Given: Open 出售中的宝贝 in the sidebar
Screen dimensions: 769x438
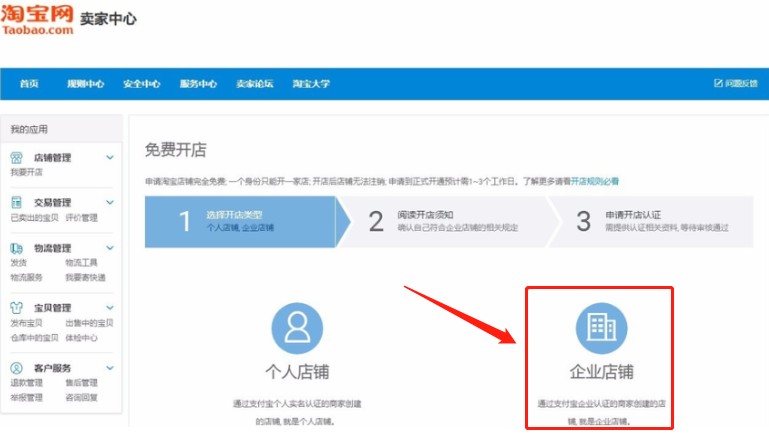Looking at the screenshot, I should pos(89,323).
